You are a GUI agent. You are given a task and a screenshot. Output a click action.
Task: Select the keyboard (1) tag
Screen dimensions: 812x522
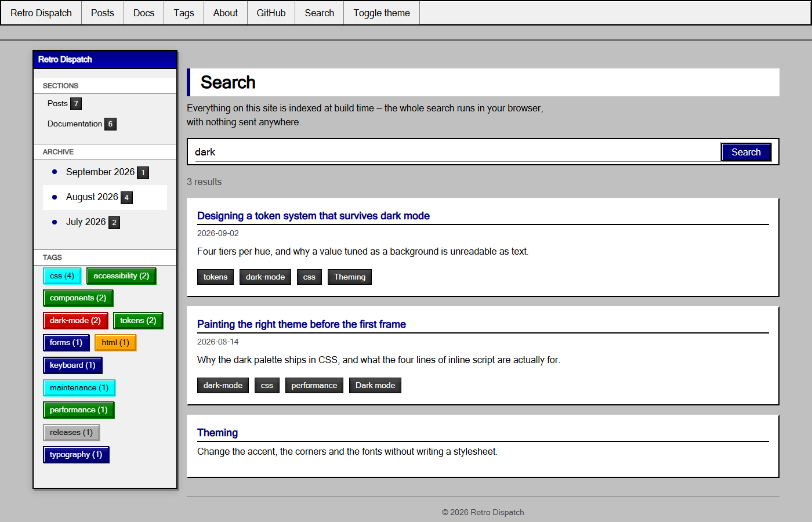(72, 365)
